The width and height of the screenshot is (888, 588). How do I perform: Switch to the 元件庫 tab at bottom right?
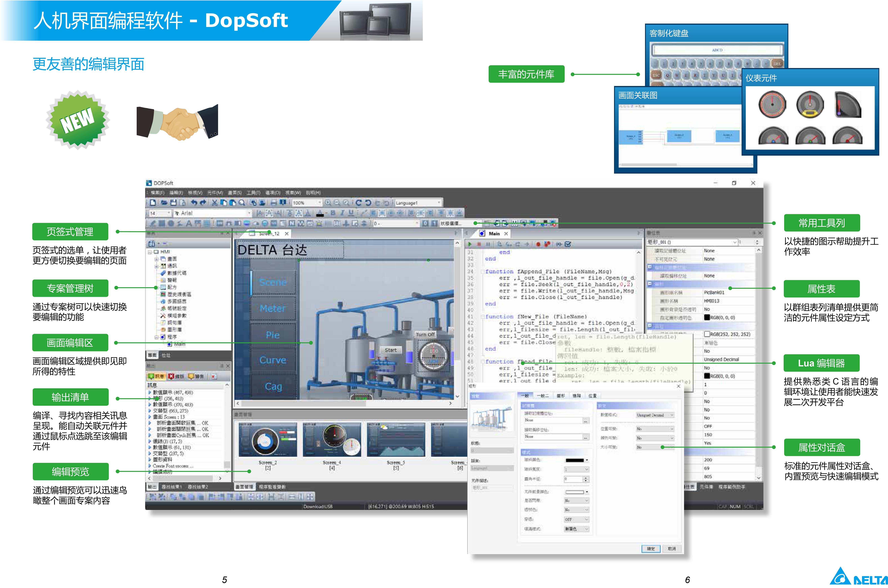(706, 487)
